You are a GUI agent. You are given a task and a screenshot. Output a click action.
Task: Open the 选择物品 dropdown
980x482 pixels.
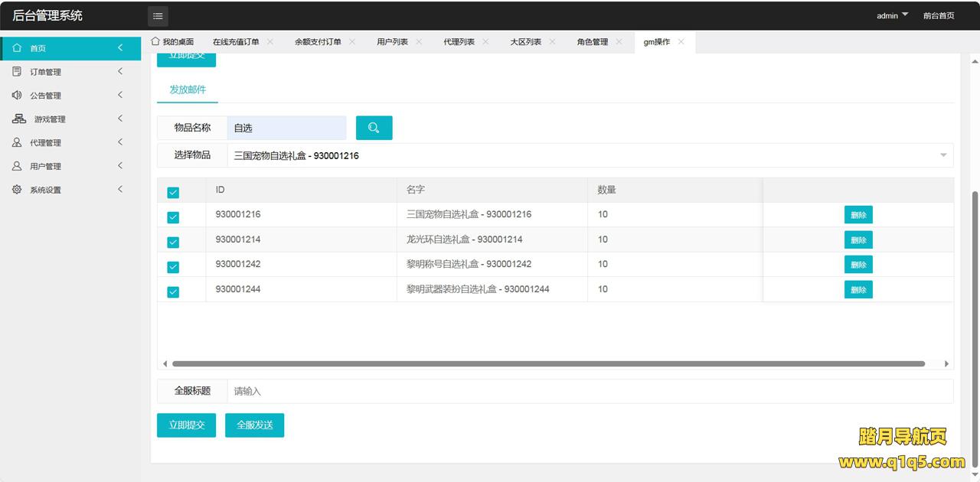[590, 155]
